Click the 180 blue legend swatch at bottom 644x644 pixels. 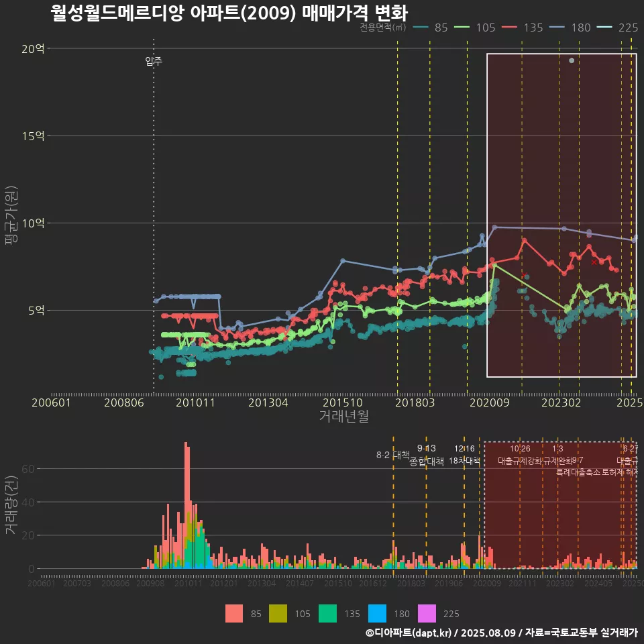[377, 614]
